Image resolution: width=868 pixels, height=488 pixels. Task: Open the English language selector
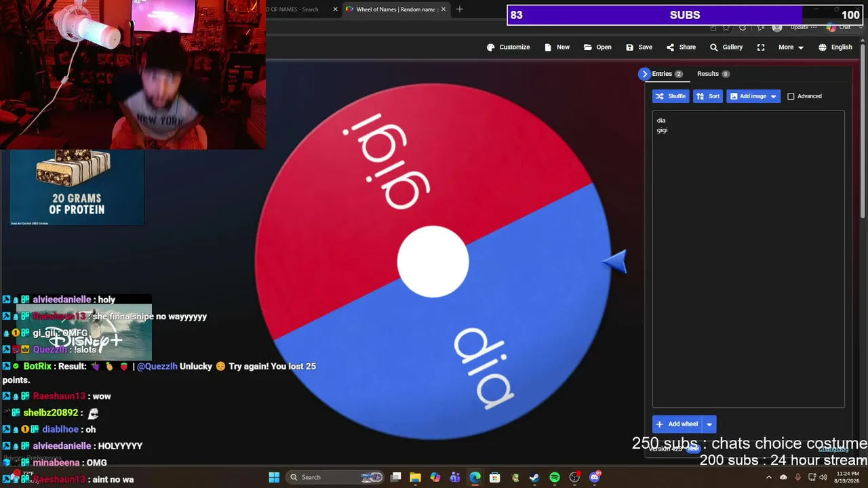pos(835,47)
